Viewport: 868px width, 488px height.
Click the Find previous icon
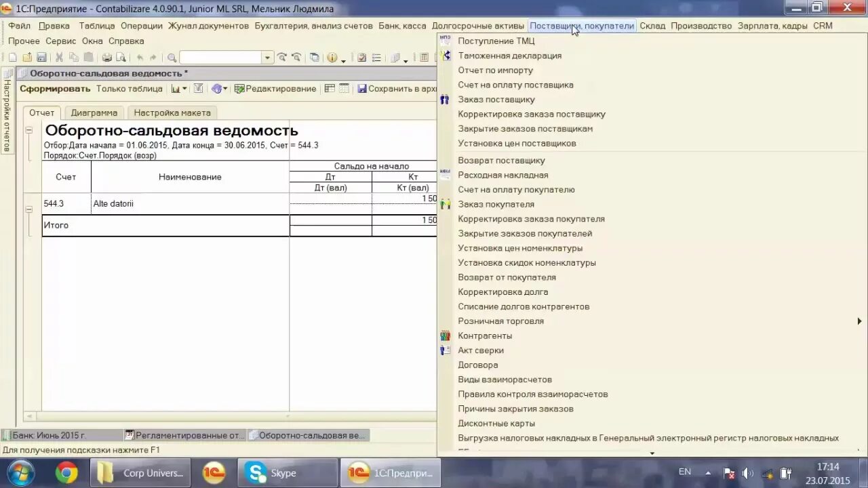(x=296, y=58)
